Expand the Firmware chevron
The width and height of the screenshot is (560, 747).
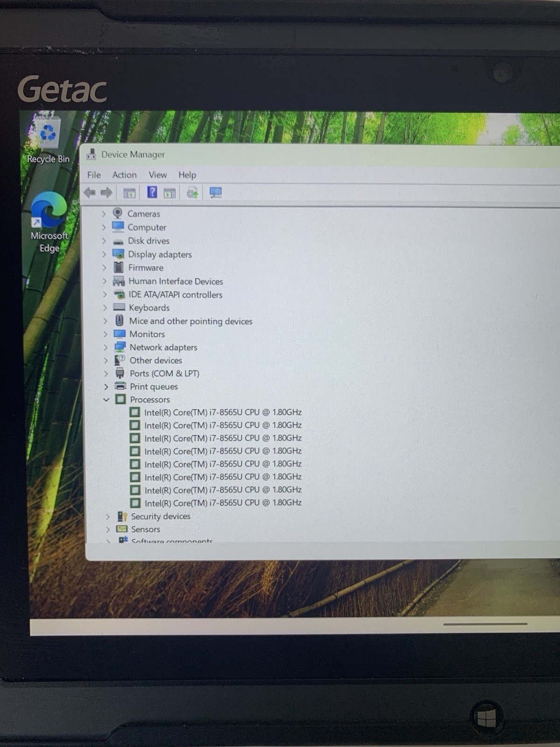[x=105, y=268]
